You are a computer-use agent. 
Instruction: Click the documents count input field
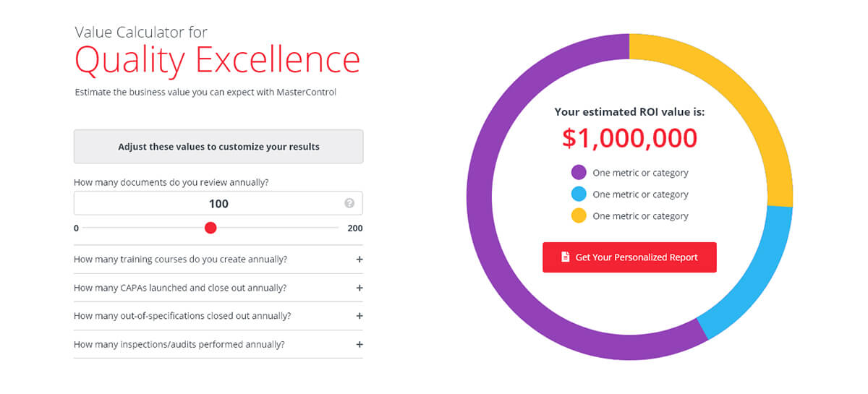point(218,203)
